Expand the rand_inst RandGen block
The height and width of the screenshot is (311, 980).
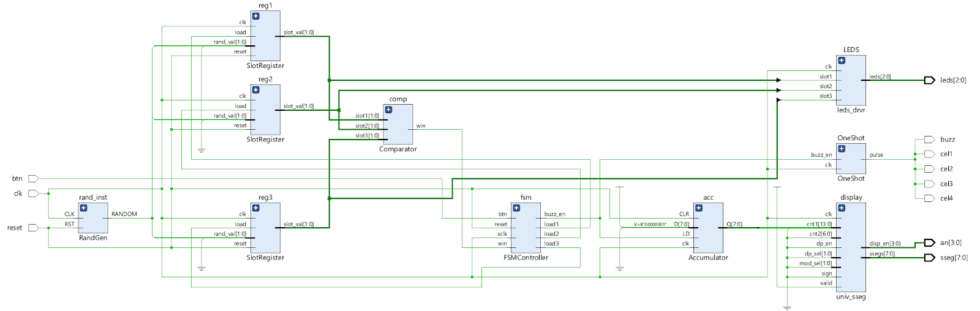pos(84,208)
